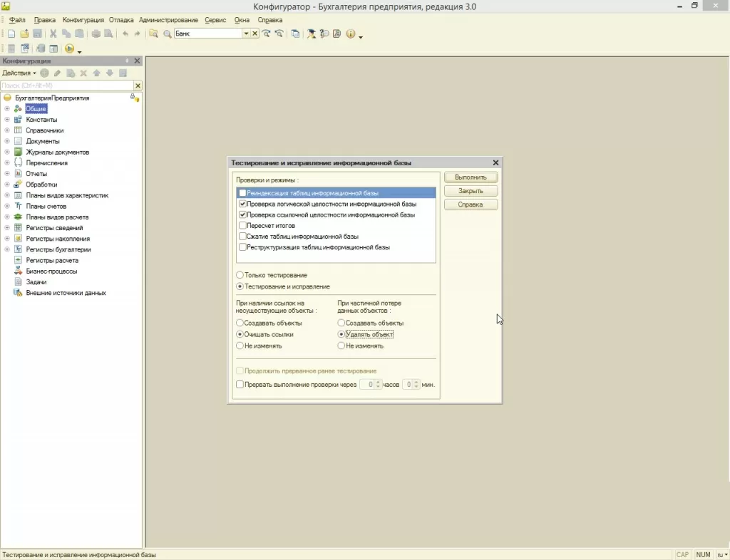Click the yellow info help icon
Viewport: 730px width, 560px height.
(350, 33)
